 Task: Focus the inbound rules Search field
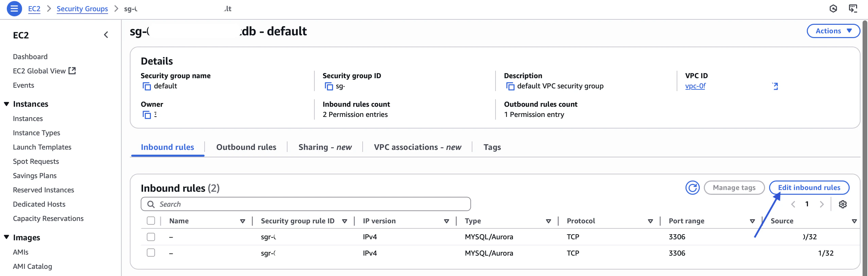point(306,204)
